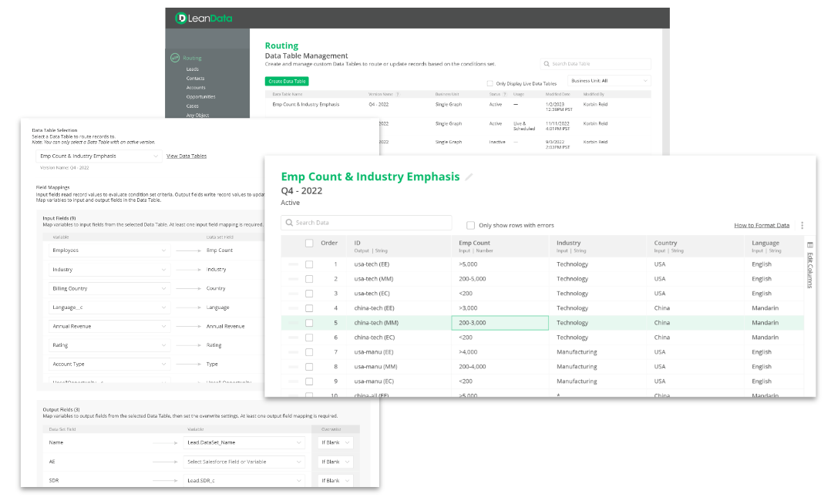This screenshot has height=504, width=831.
Task: Open Accounts in the Routing sidebar
Action: tap(196, 87)
